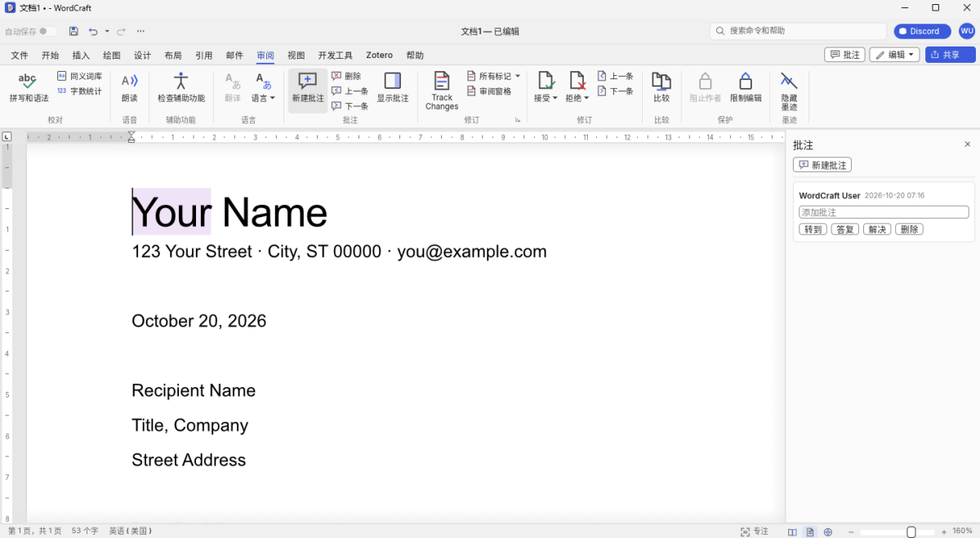The height and width of the screenshot is (538, 980).
Task: Open the 同义词库 thesaurus
Action: point(79,76)
